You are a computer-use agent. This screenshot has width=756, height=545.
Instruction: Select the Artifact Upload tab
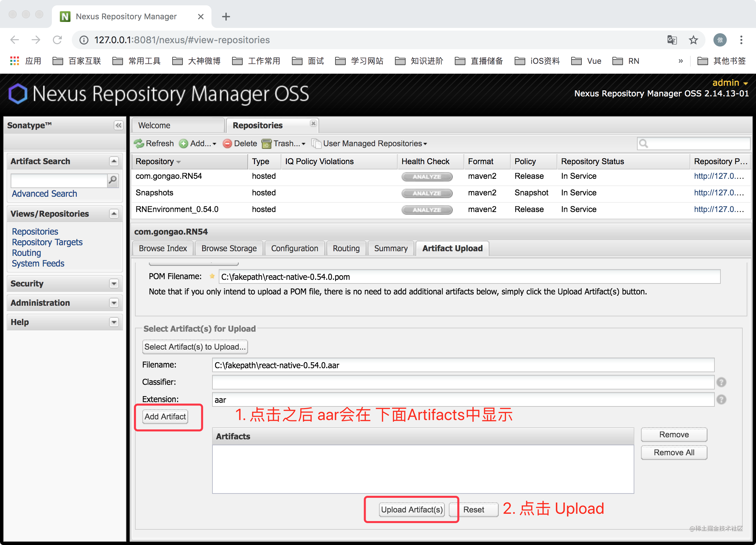click(x=452, y=249)
